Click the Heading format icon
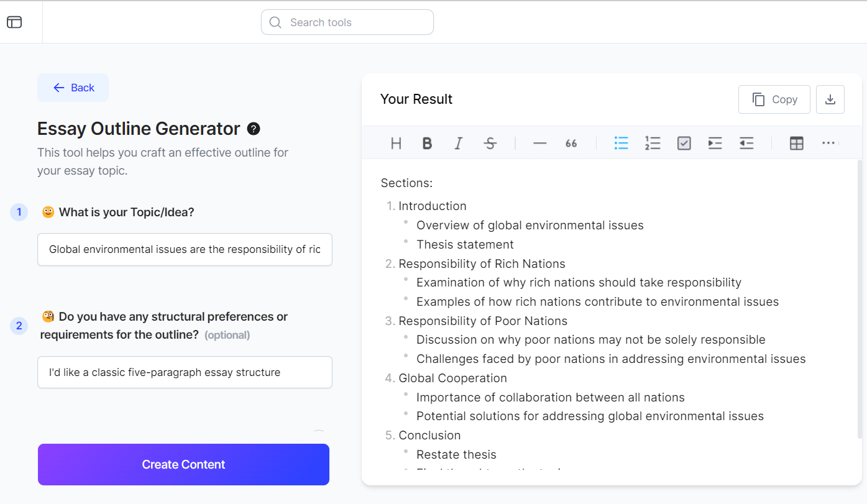Viewport: 867px width, 504px height. (x=396, y=144)
